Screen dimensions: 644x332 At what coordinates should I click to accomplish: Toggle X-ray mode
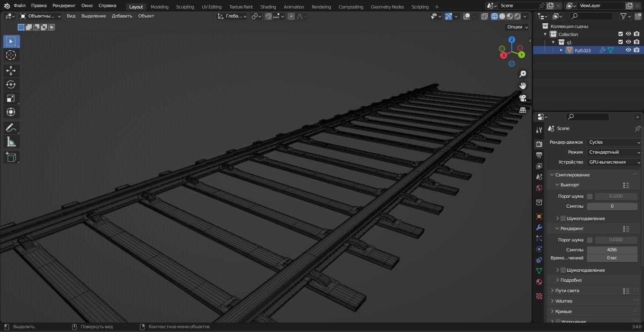pyautogui.click(x=484, y=16)
